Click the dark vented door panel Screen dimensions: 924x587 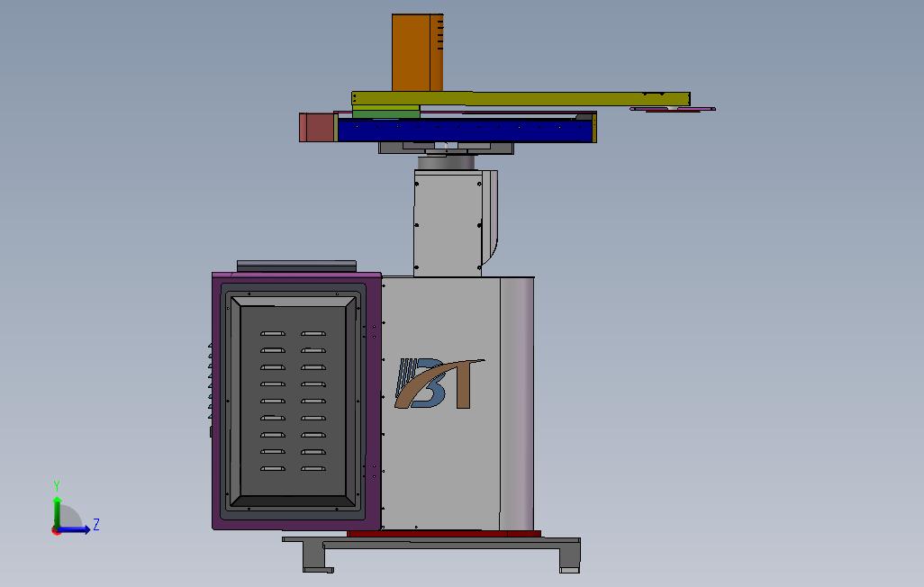click(293, 402)
